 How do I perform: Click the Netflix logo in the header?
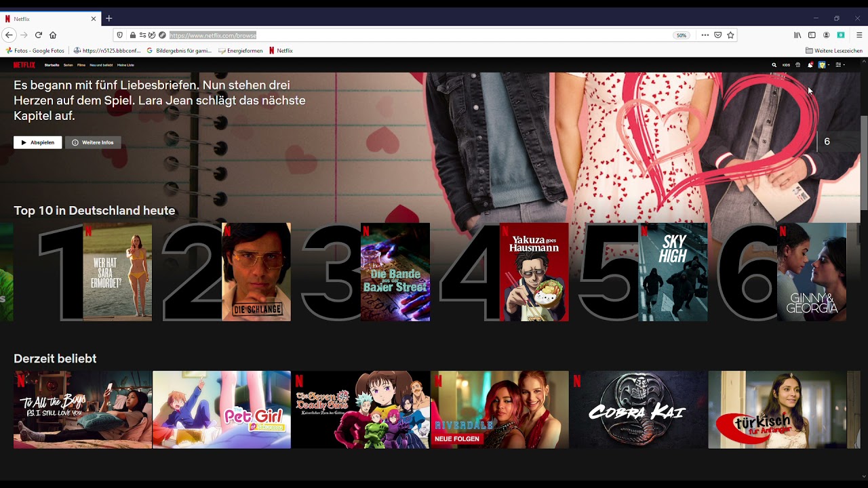point(24,65)
